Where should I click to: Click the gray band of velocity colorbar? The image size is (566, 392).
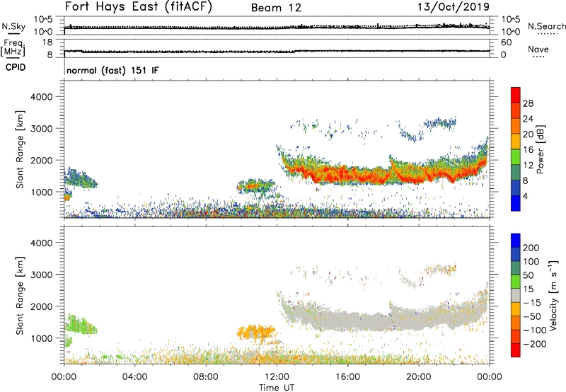516,295
